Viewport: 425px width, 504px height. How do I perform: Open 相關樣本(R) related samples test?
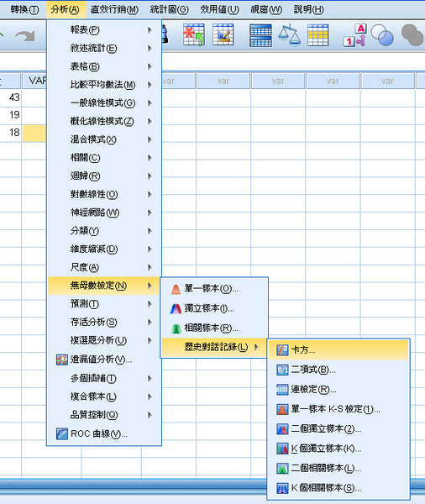pos(214,328)
